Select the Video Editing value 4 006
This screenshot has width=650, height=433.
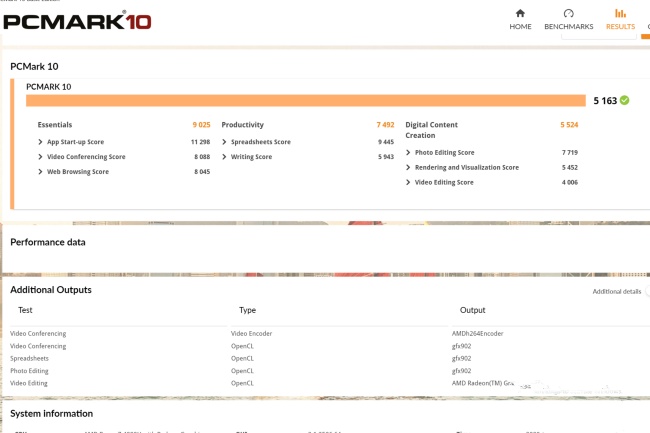(x=570, y=182)
